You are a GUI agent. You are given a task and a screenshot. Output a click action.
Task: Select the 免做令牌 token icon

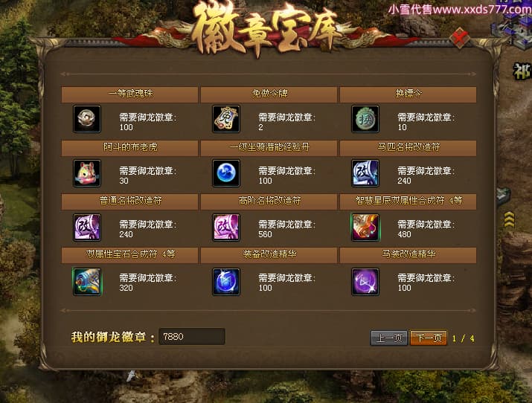coord(226,119)
